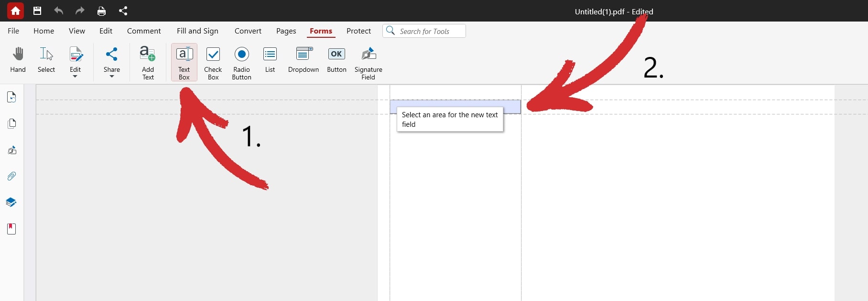Undo the last action
This screenshot has height=301, width=868.
tap(58, 11)
